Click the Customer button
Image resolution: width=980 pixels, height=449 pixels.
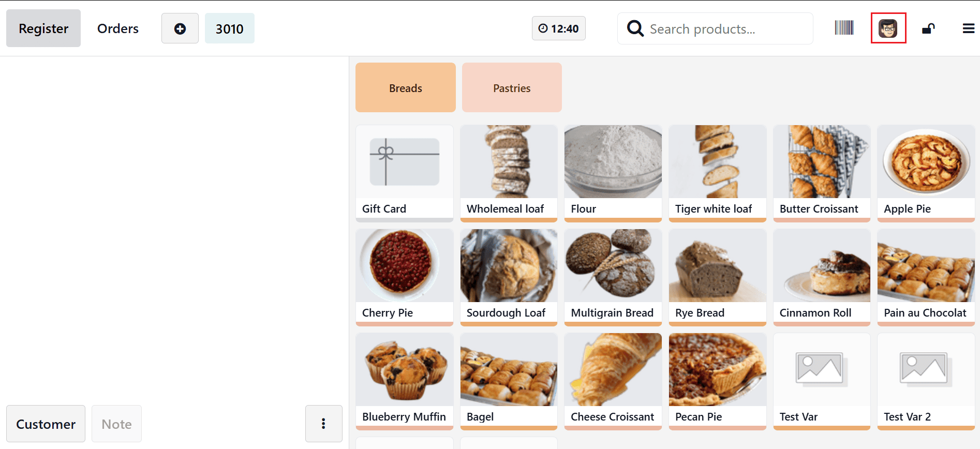[x=46, y=424]
